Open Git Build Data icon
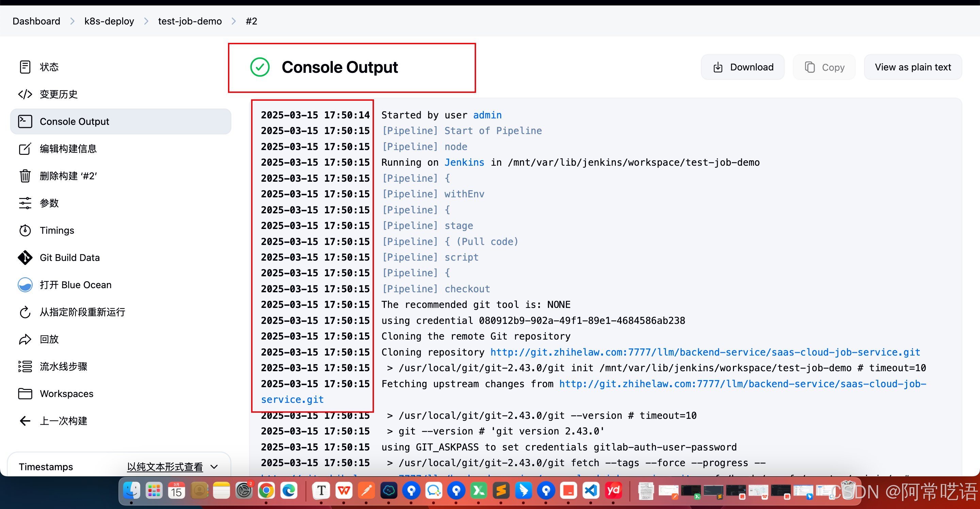 25,258
